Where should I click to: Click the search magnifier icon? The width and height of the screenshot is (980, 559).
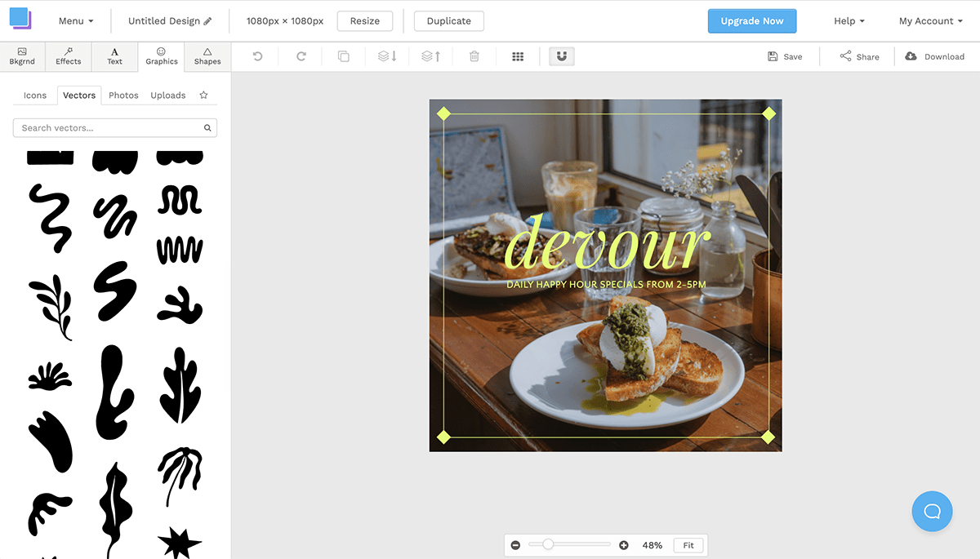pos(208,128)
